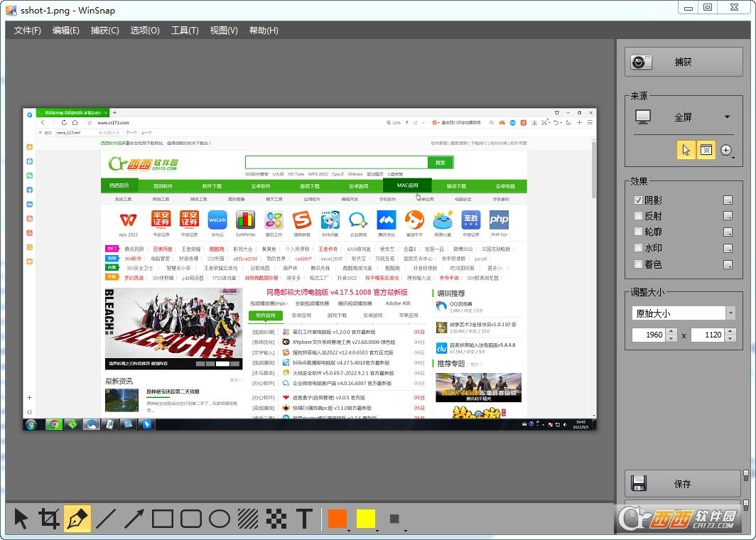Open settings for the 水印 effect

click(728, 248)
